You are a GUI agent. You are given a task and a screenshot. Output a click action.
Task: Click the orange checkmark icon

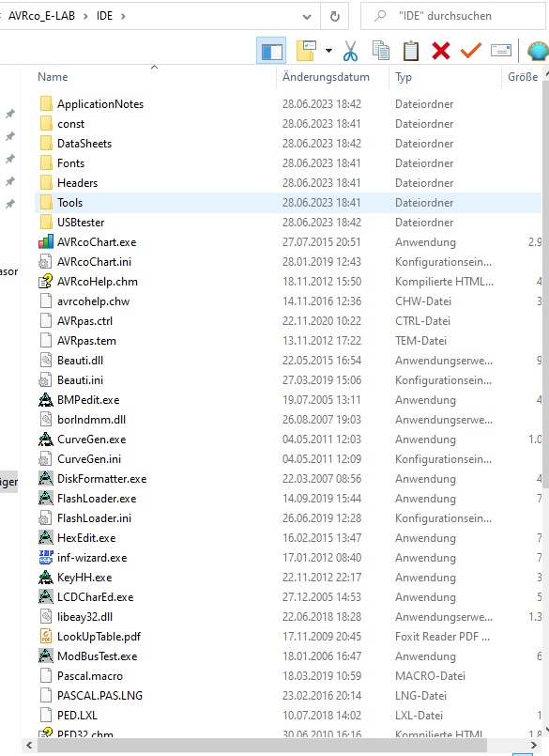click(x=471, y=50)
